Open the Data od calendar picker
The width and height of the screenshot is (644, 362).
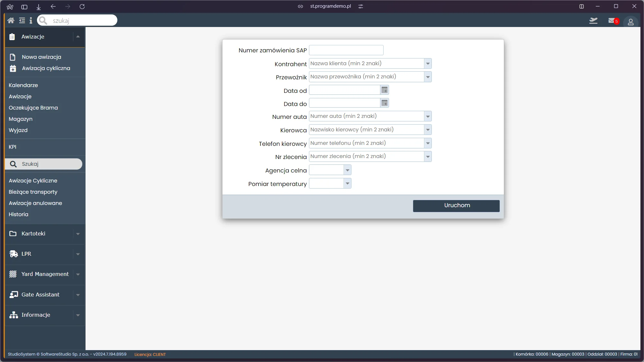pos(384,90)
